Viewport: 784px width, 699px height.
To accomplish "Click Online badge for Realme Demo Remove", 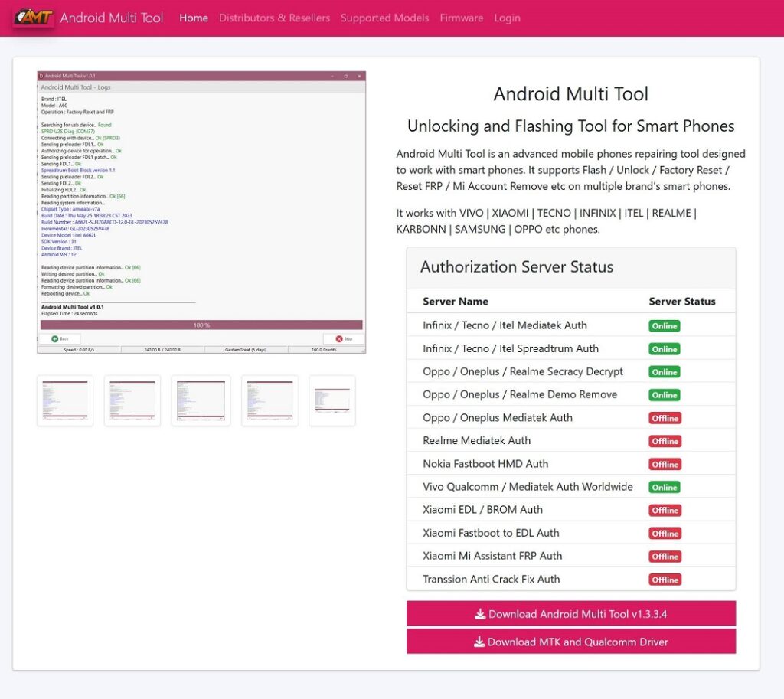I will (x=665, y=395).
